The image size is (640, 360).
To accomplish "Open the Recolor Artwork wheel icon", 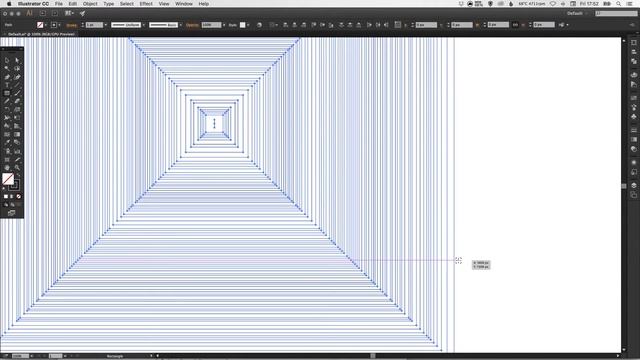I will 259,25.
